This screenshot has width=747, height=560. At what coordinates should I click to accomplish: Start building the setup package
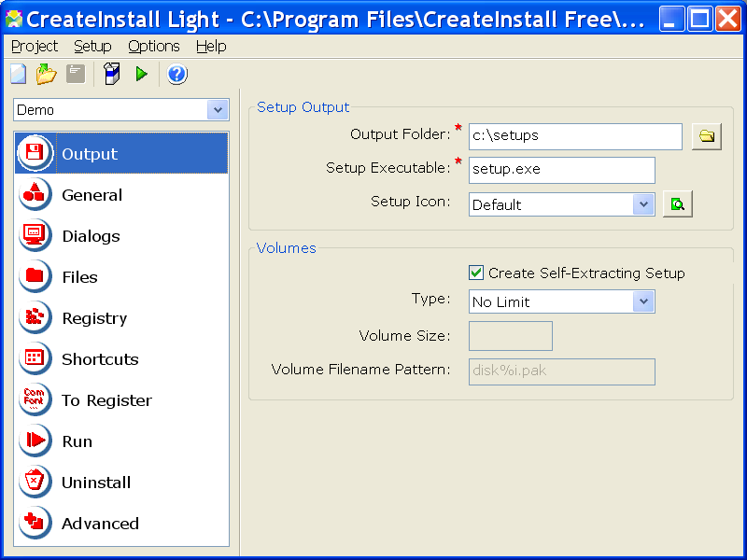(x=112, y=74)
